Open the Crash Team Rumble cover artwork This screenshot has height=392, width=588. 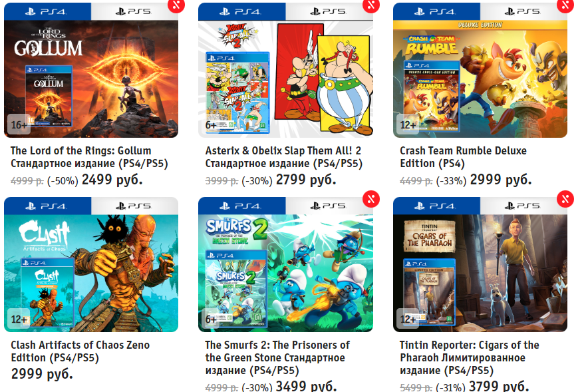(x=480, y=79)
